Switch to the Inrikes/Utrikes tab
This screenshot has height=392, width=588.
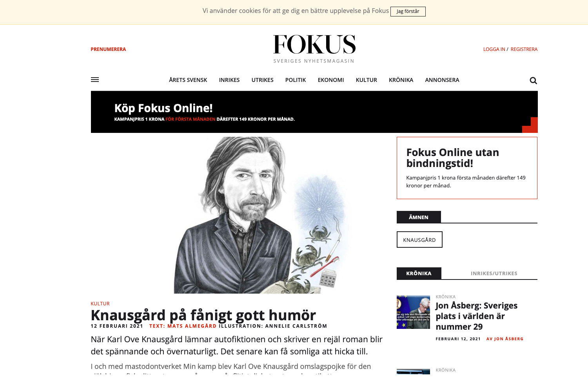[x=494, y=274]
